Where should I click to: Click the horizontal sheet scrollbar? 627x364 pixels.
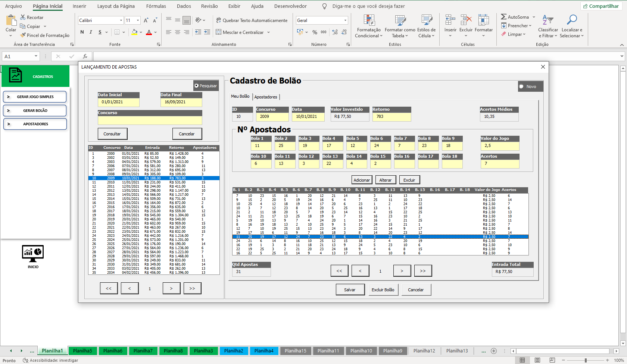563,351
